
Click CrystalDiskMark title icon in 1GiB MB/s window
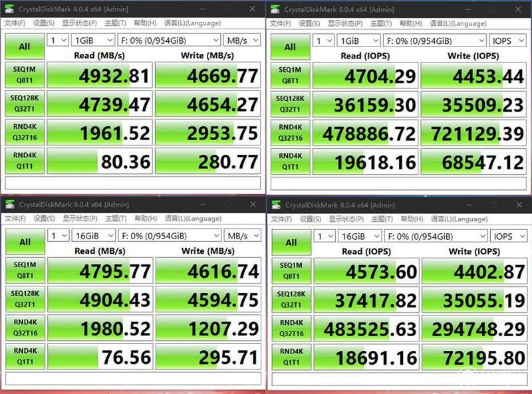(9, 9)
